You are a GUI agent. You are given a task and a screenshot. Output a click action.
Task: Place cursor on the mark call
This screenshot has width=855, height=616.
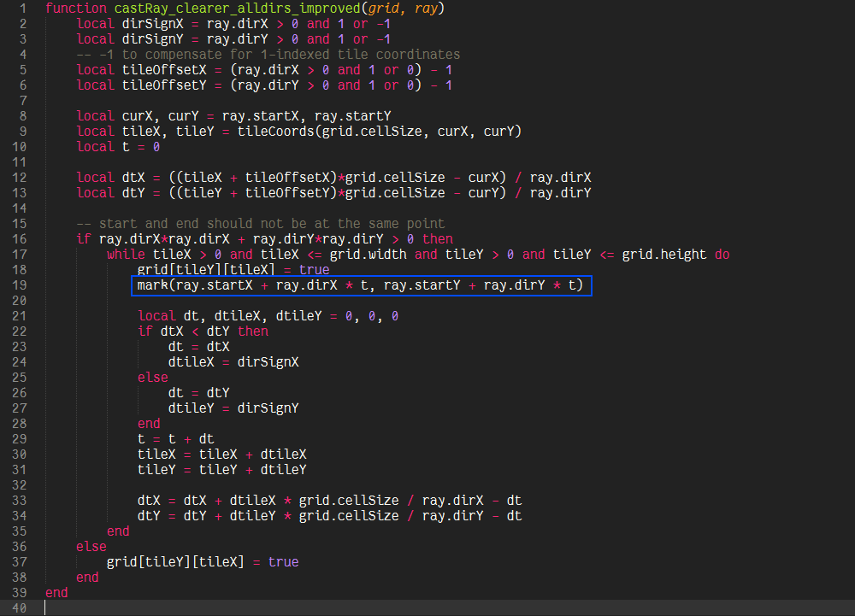coord(154,285)
